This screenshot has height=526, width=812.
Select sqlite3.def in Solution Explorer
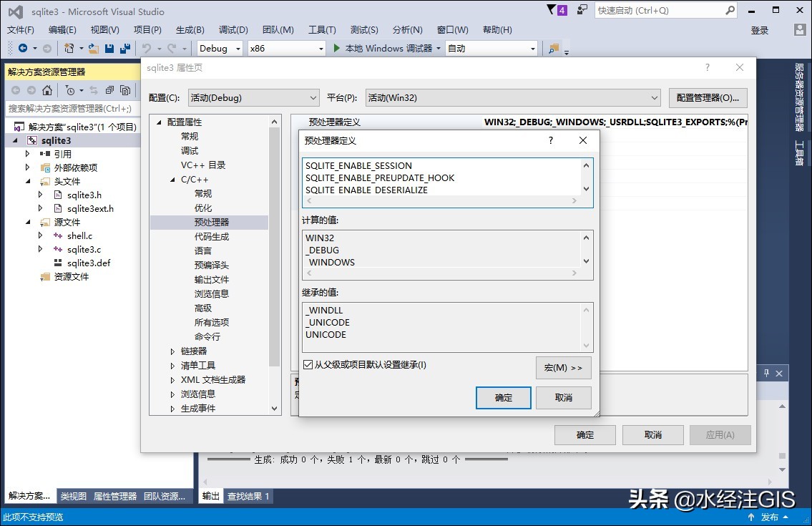pos(89,263)
